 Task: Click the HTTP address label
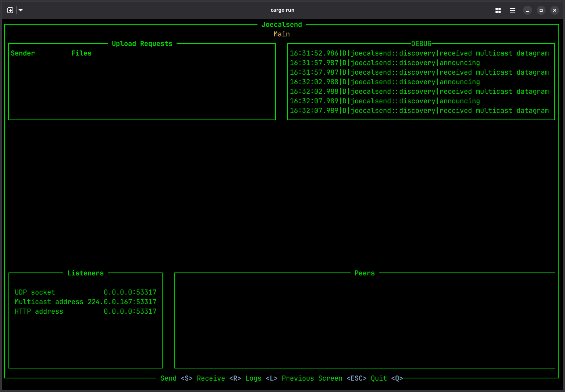39,311
